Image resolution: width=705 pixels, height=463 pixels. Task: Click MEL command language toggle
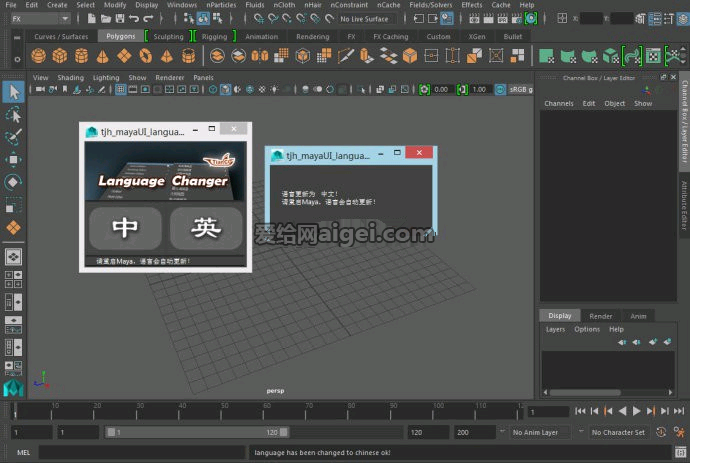point(23,452)
